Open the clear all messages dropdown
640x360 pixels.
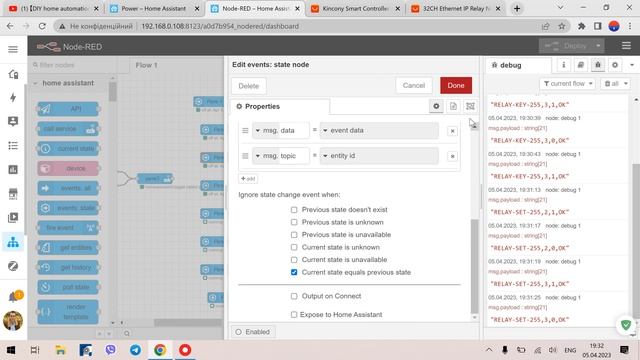(x=616, y=84)
